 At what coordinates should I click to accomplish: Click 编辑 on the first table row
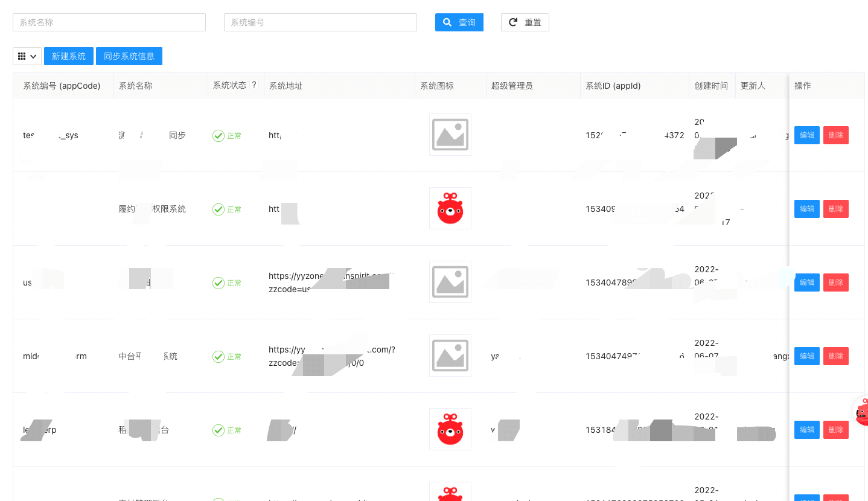[x=806, y=135]
